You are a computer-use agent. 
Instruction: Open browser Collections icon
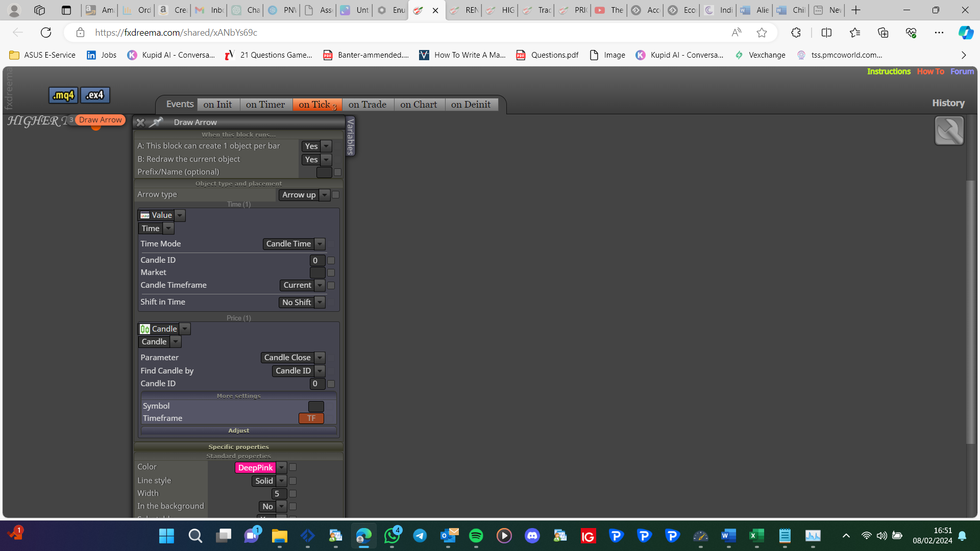point(883,33)
